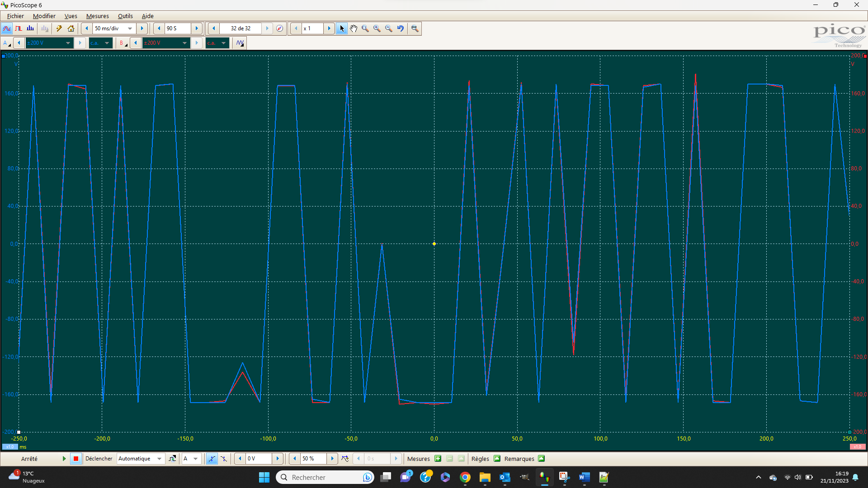Decrease the timebase with left arrow
This screenshot has width=868, height=488.
[87, 28]
